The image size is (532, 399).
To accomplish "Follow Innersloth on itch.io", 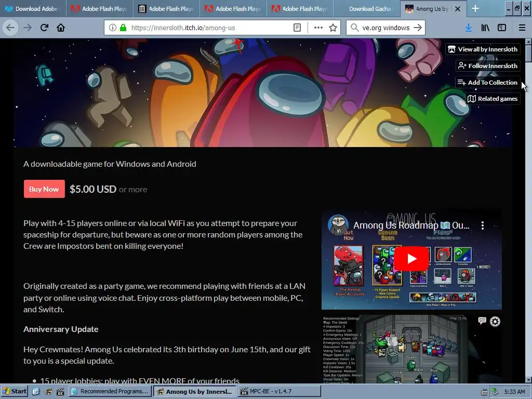I will pyautogui.click(x=488, y=66).
